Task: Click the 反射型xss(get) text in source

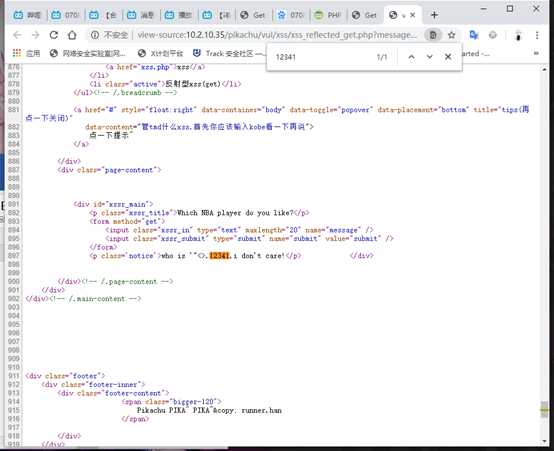Action: coord(193,84)
